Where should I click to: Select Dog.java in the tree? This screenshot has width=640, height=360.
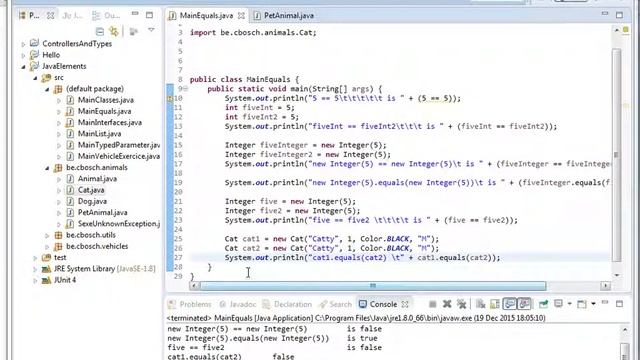pyautogui.click(x=92, y=201)
